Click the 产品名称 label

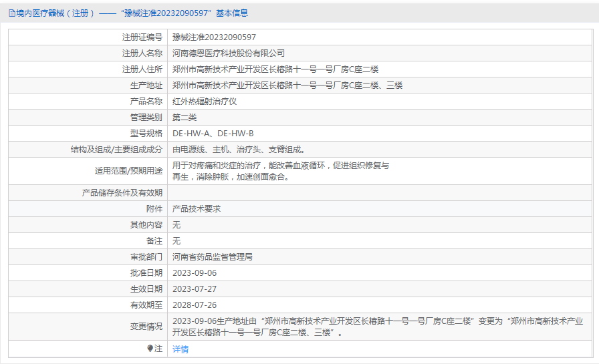click(146, 102)
